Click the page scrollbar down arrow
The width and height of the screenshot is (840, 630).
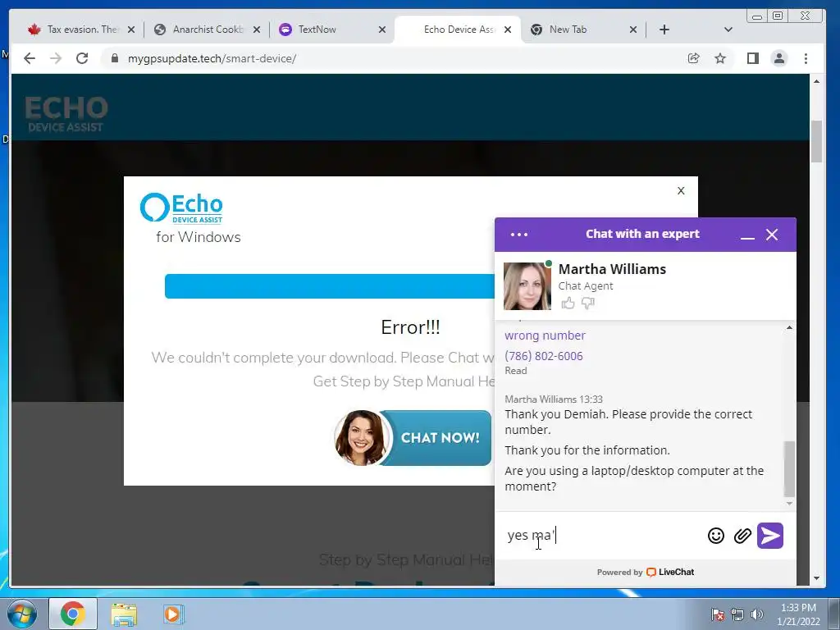pyautogui.click(x=816, y=578)
